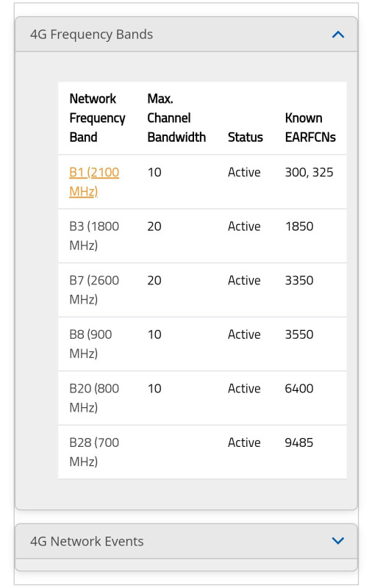Click the Max. Channel Bandwidth column header
The height and width of the screenshot is (588, 372).
(176, 118)
